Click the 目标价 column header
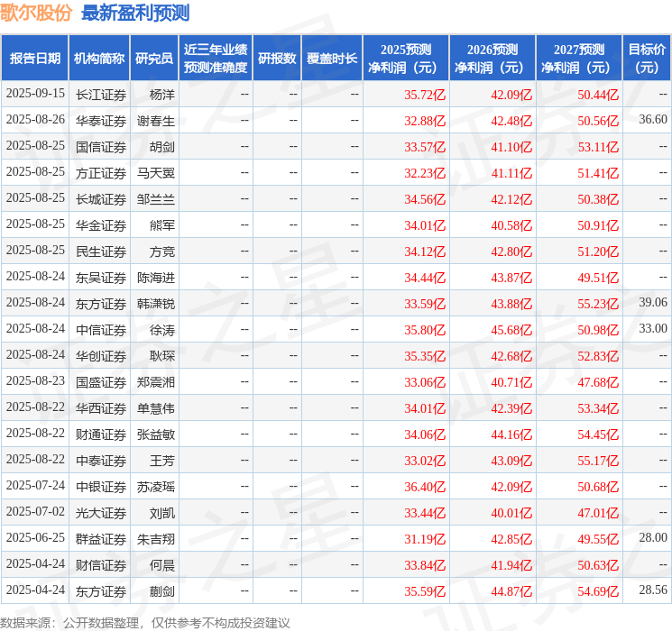This screenshot has width=672, height=631. 647,58
